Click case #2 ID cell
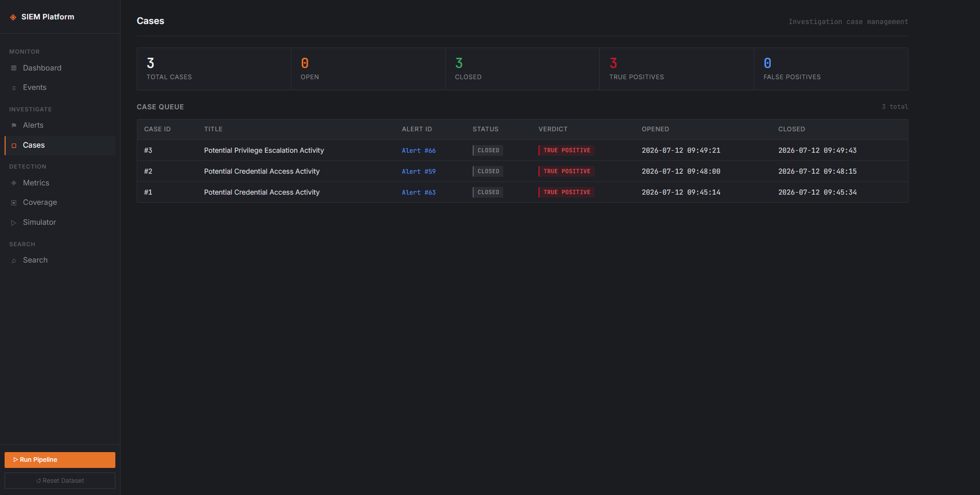Screen dimensions: 980x495 (x=148, y=171)
